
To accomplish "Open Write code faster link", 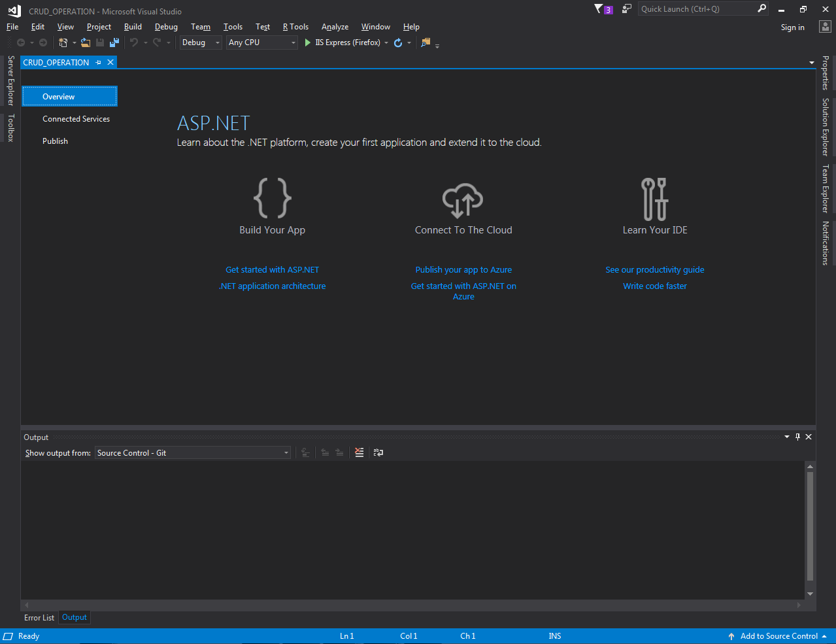I will tap(655, 286).
